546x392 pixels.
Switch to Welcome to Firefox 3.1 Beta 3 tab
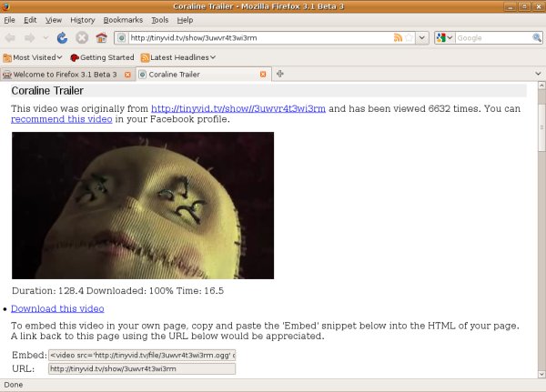point(65,75)
